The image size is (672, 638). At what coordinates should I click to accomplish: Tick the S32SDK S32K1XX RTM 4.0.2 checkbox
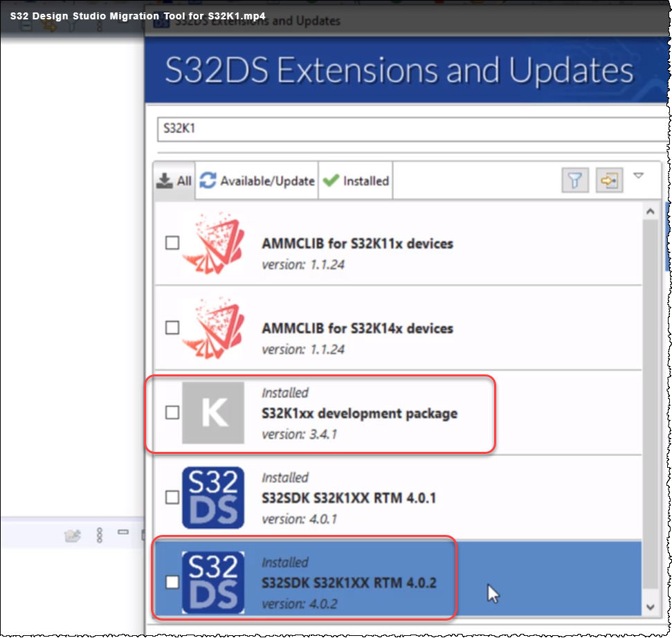pos(172,582)
